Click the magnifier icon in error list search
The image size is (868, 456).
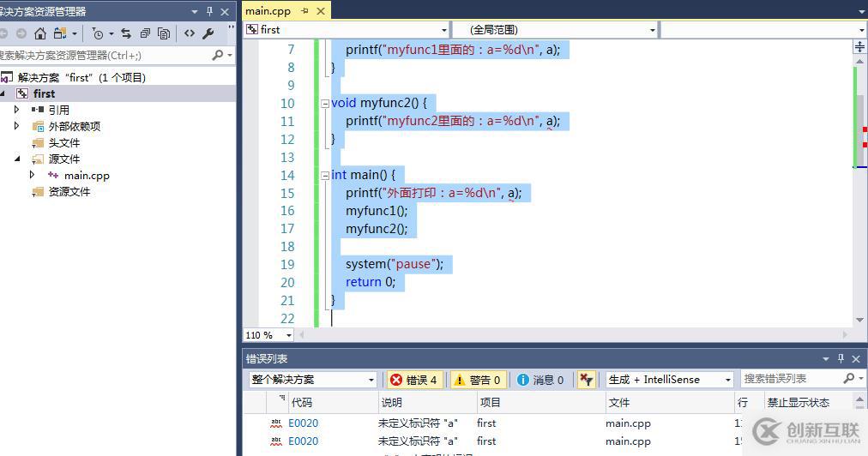pyautogui.click(x=848, y=379)
